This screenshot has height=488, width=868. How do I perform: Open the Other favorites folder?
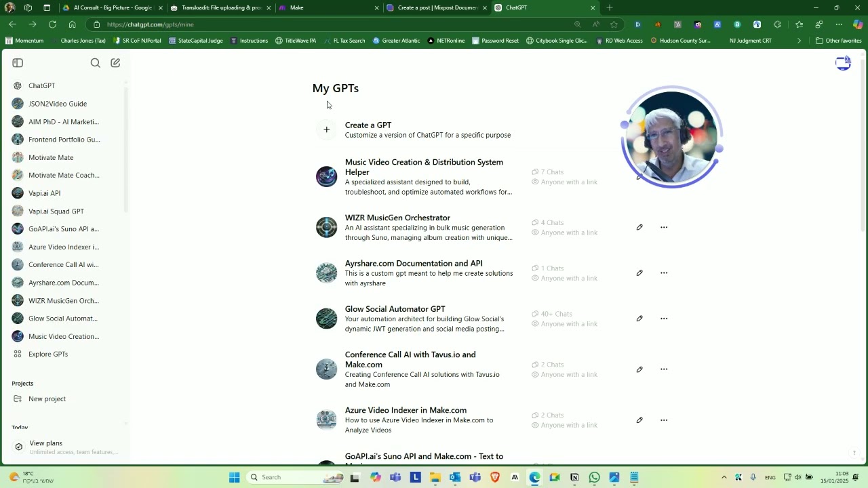point(838,41)
